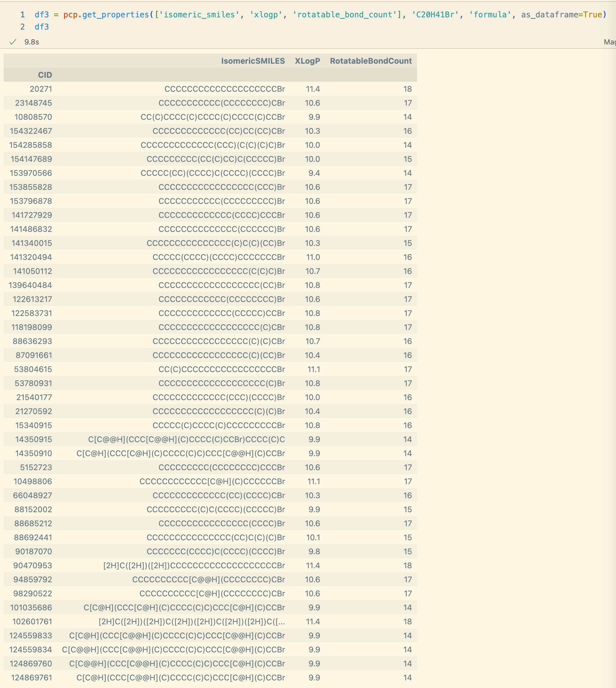Click CID 141320494 cell
The image size is (616, 688).
(31, 257)
